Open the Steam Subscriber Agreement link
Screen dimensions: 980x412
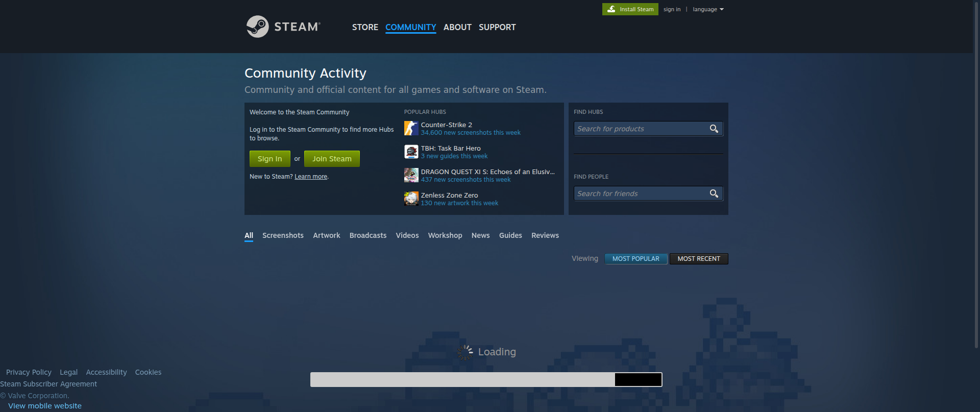point(48,384)
